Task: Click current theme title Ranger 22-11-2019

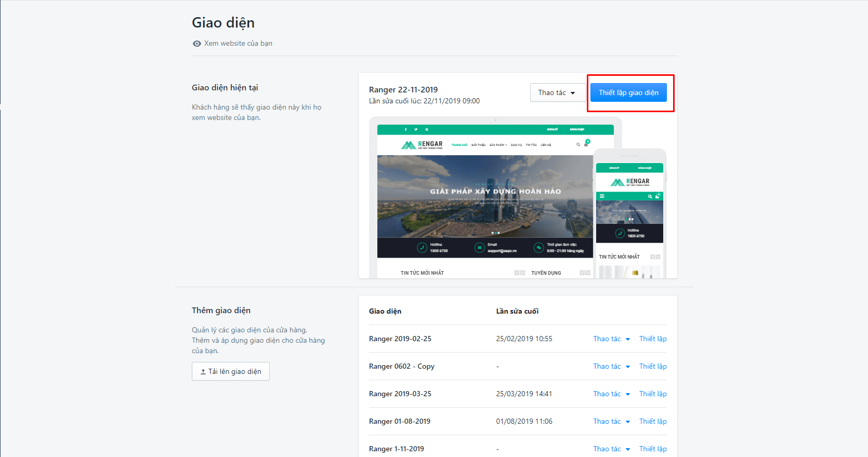Action: click(x=403, y=89)
